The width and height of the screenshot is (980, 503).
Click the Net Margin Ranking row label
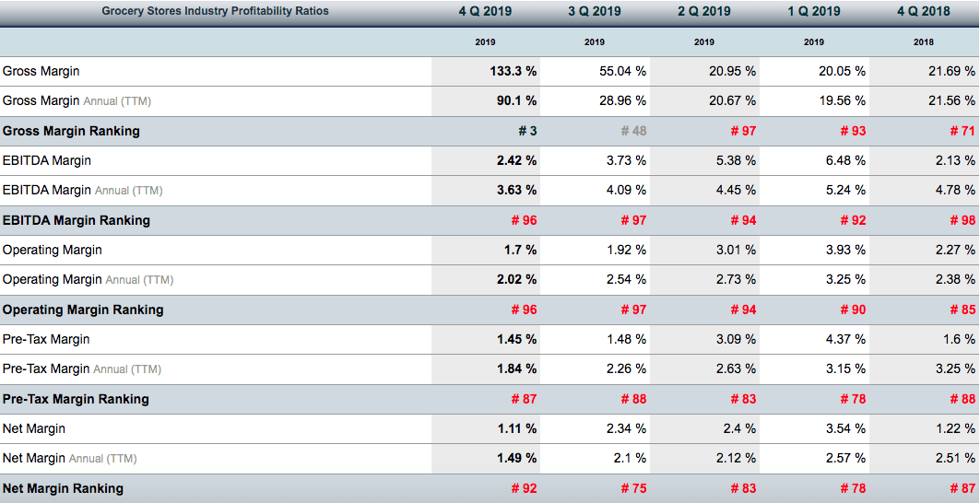(x=63, y=488)
